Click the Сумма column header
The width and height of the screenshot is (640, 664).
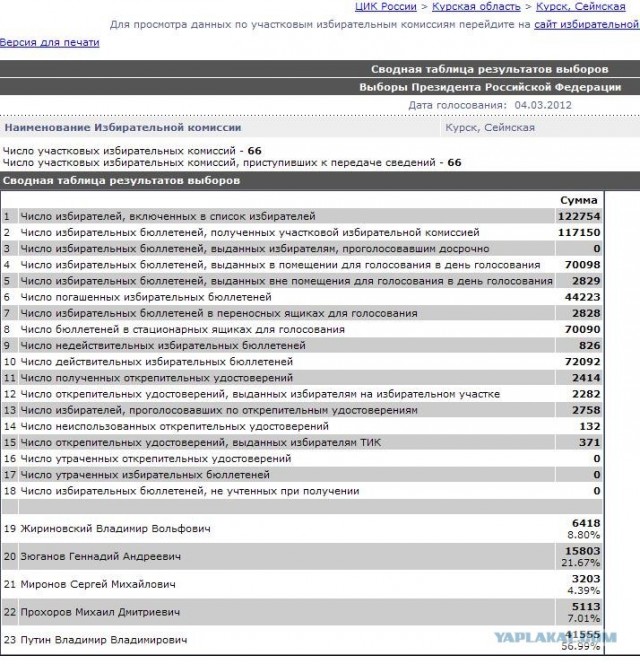579,200
